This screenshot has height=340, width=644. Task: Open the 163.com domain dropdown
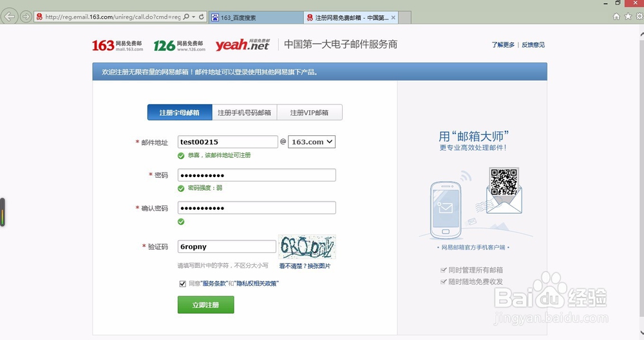pos(312,142)
